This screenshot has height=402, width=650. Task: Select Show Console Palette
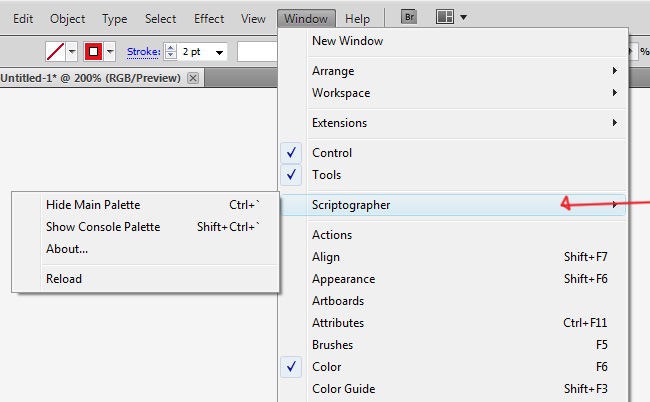103,227
